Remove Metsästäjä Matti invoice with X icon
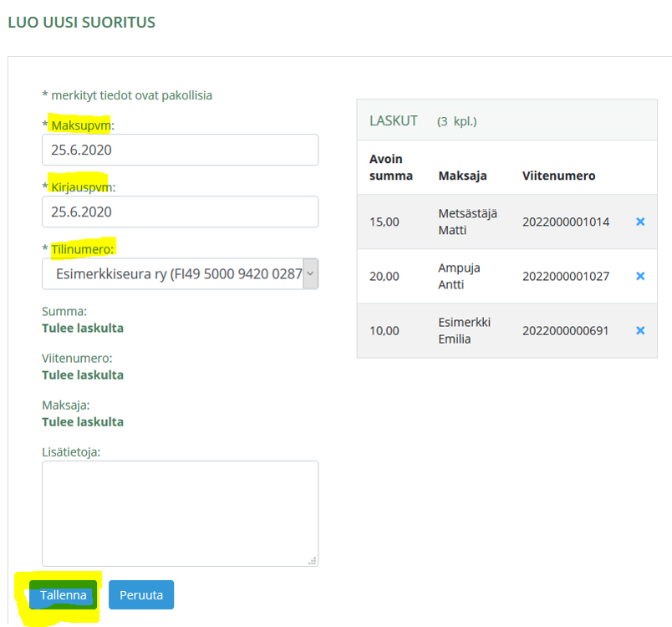Viewport: 672px width, 627px height. pos(640,222)
